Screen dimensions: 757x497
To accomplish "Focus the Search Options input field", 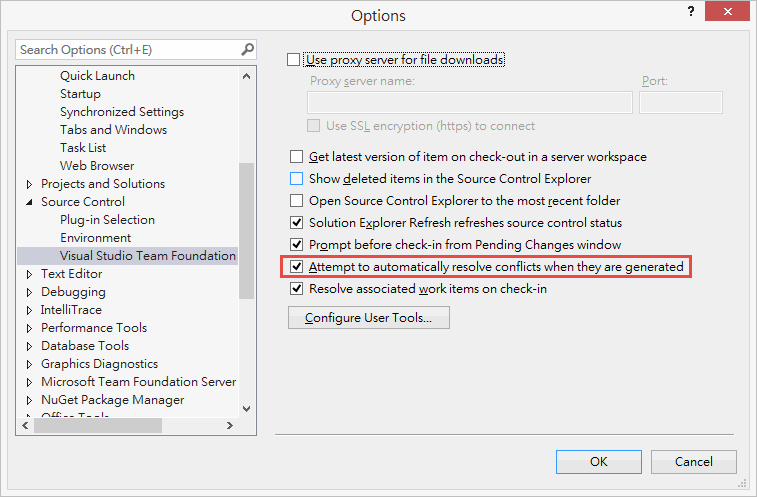I will tap(128, 49).
